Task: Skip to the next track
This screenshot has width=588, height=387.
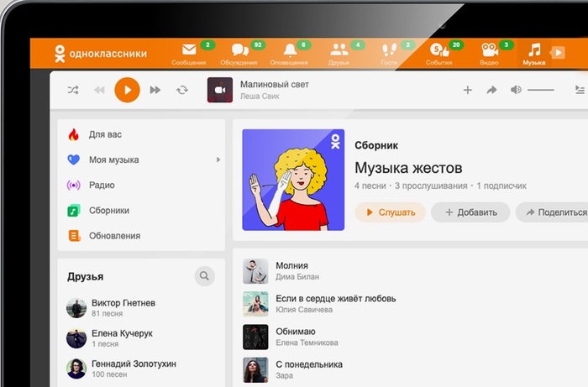Action: pyautogui.click(x=155, y=90)
